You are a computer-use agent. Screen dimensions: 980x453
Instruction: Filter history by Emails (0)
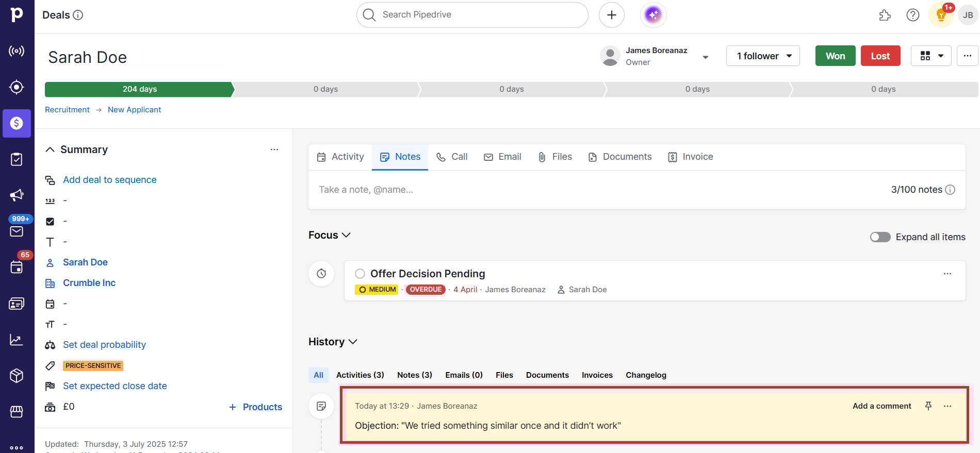coord(464,375)
